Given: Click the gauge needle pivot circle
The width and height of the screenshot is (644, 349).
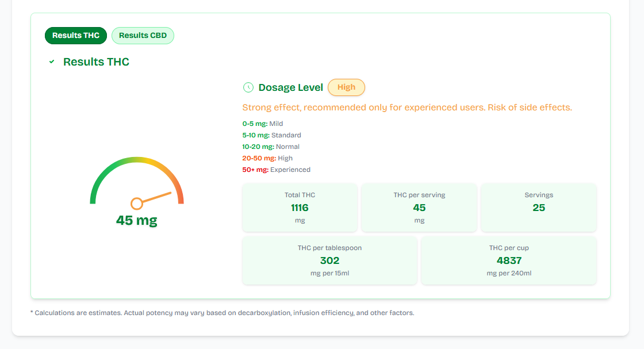Looking at the screenshot, I should click(137, 204).
